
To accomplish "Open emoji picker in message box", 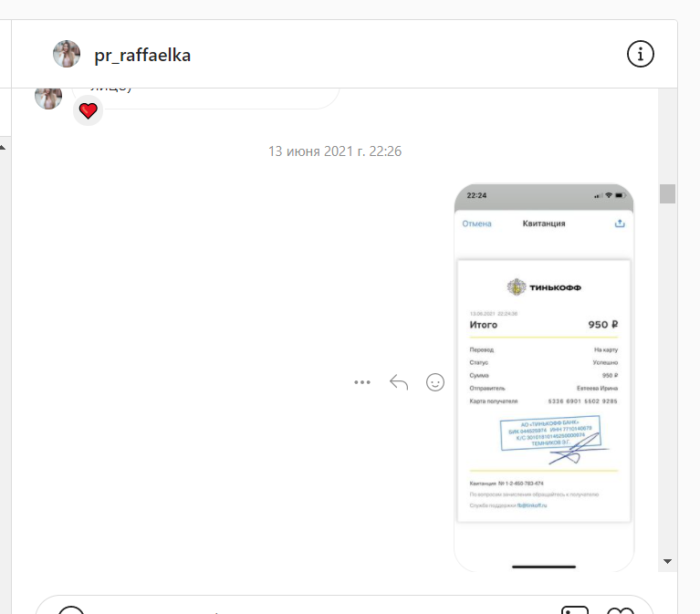I will click(71, 609).
